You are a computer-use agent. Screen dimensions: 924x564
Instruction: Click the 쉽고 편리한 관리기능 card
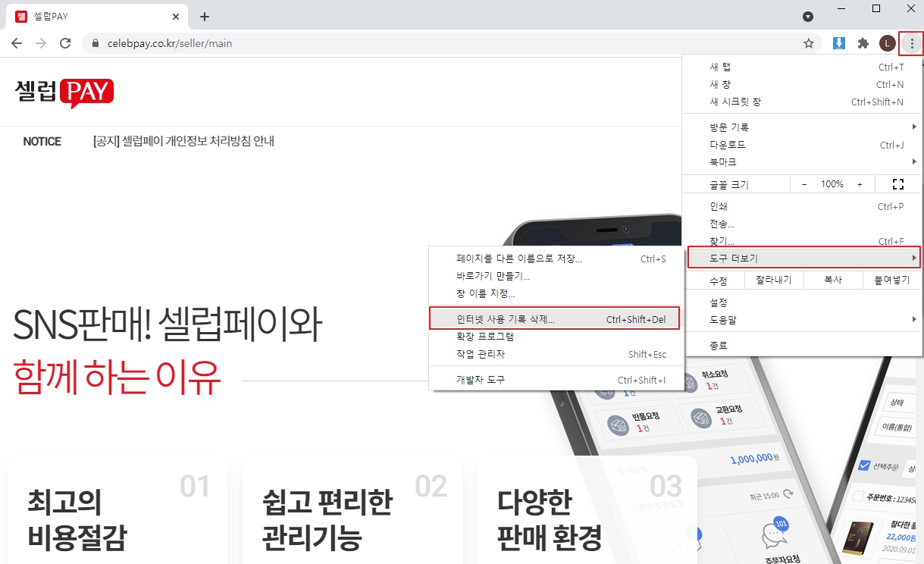click(352, 510)
